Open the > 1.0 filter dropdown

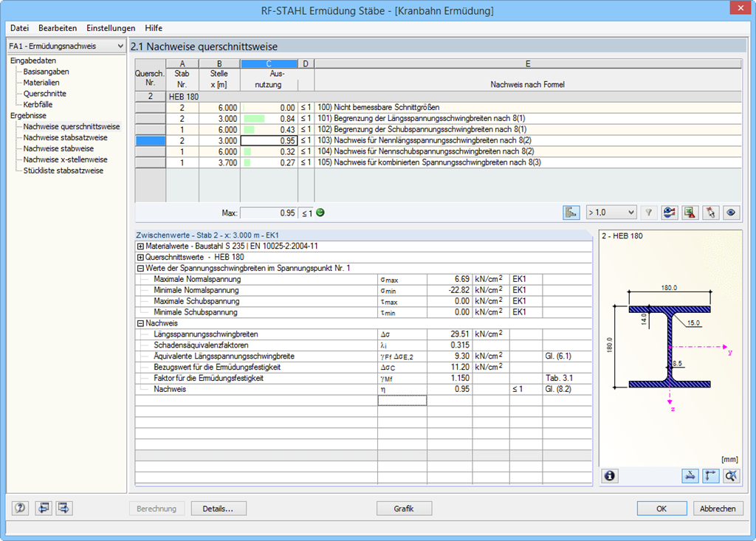(611, 213)
